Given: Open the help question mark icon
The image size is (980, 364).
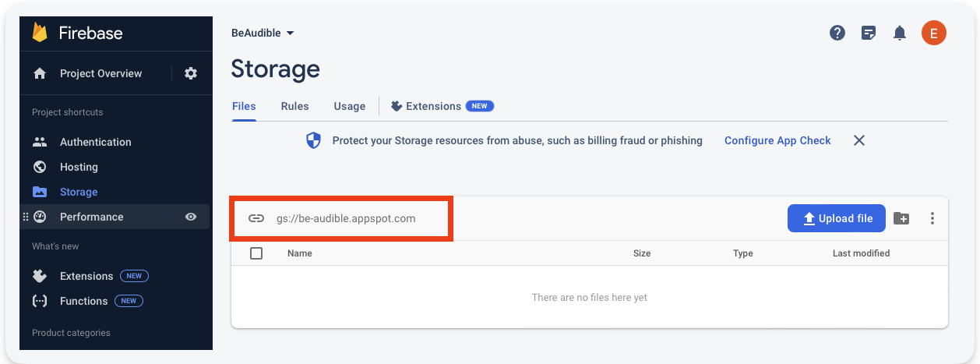Looking at the screenshot, I should click(x=837, y=33).
